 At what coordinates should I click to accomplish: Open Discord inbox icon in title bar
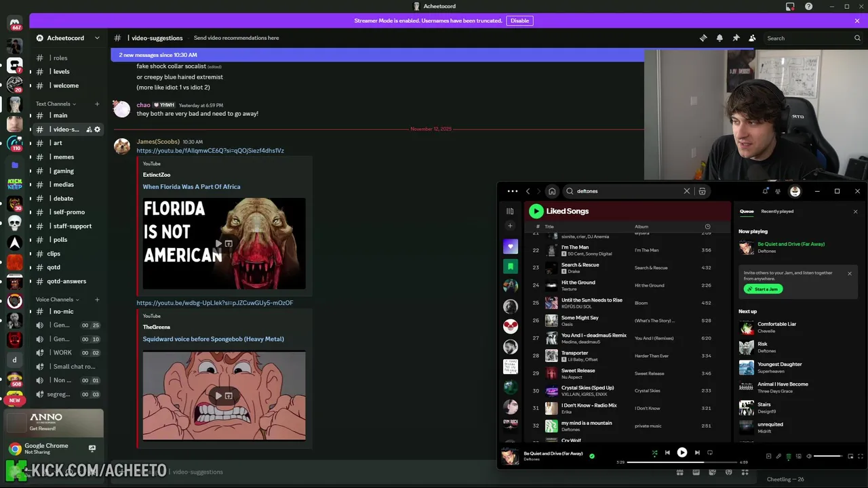click(790, 6)
